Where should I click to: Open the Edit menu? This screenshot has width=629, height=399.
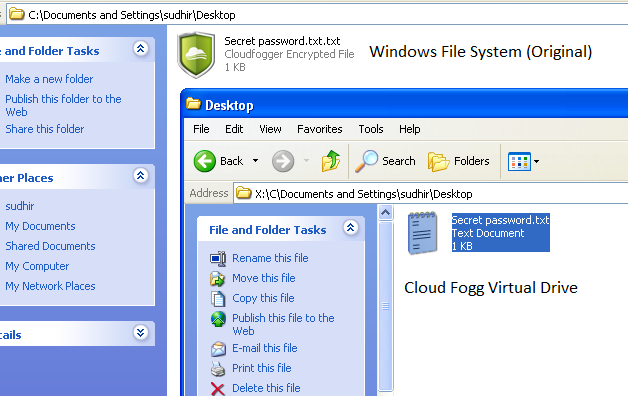point(234,129)
